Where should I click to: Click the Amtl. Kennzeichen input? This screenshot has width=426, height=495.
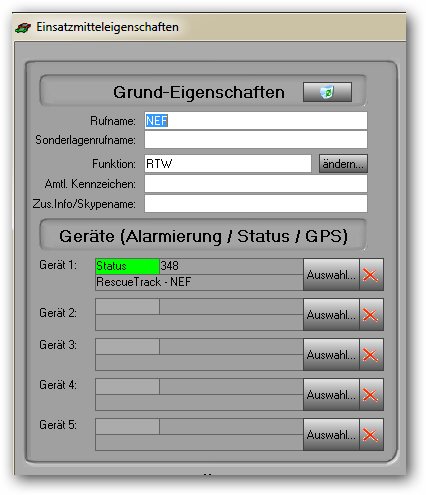point(256,184)
